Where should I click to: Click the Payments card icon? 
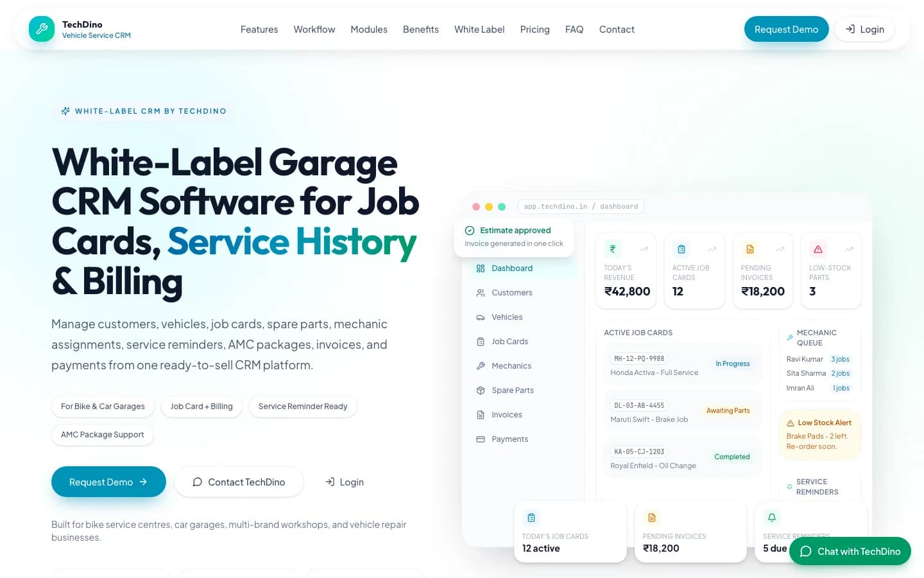point(481,439)
